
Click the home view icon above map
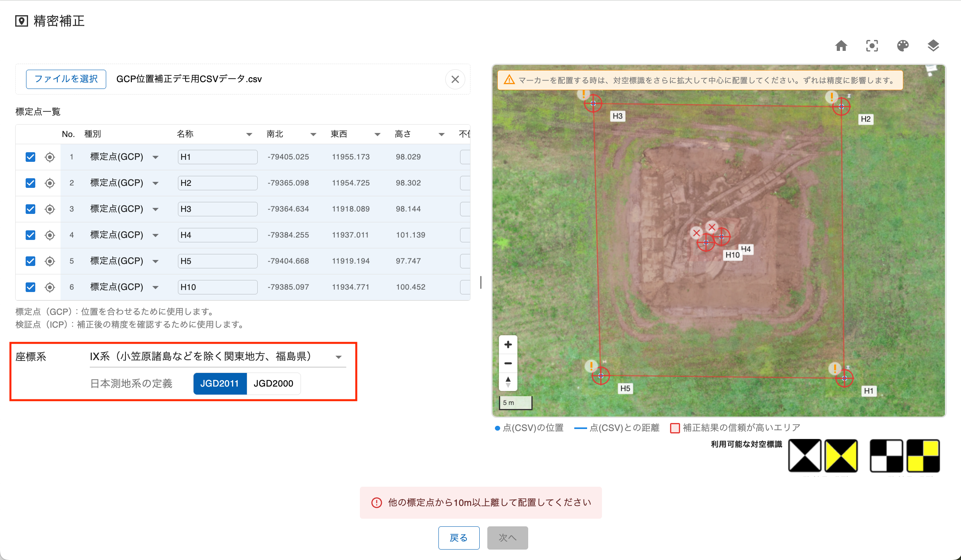[841, 46]
